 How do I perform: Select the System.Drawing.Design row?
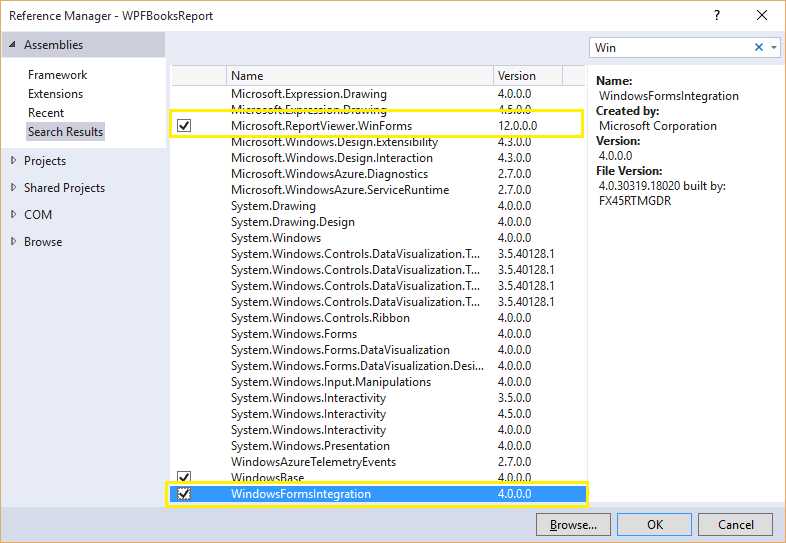[x=378, y=222]
